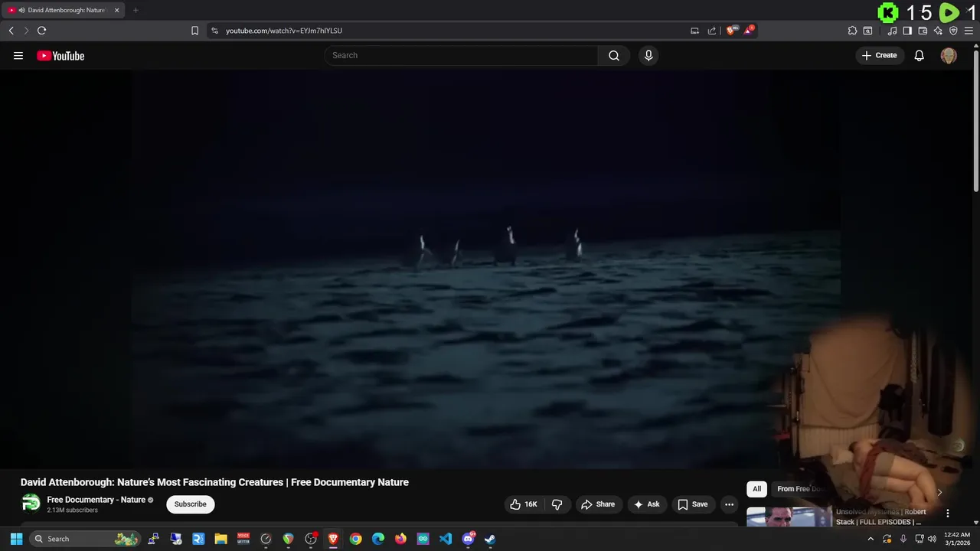The image size is (980, 551).
Task: Open the Unsolved Mysteries video thumbnail
Action: pos(789,517)
